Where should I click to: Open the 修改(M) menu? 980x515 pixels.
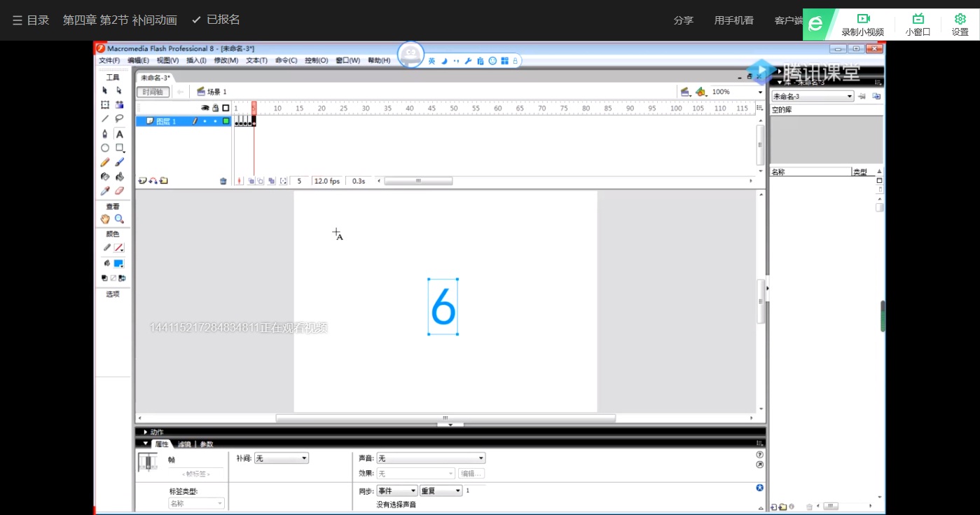coord(226,61)
